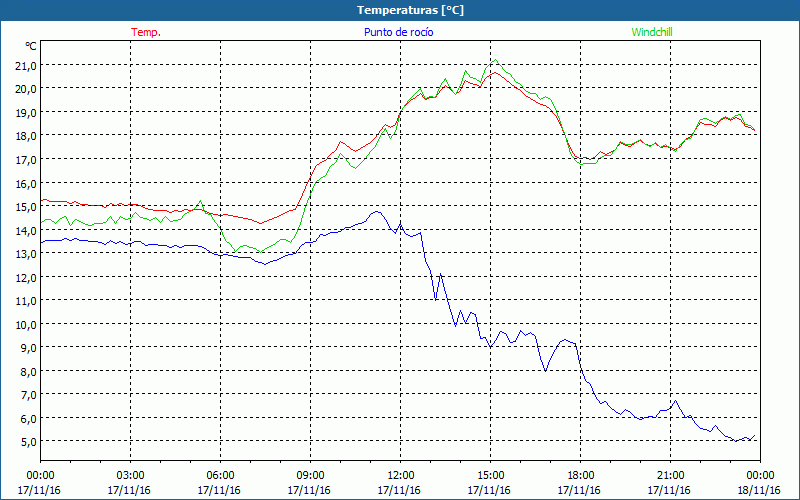Viewport: 800px width, 500px height.
Task: Click the 09:00 time axis label
Action: [310, 475]
